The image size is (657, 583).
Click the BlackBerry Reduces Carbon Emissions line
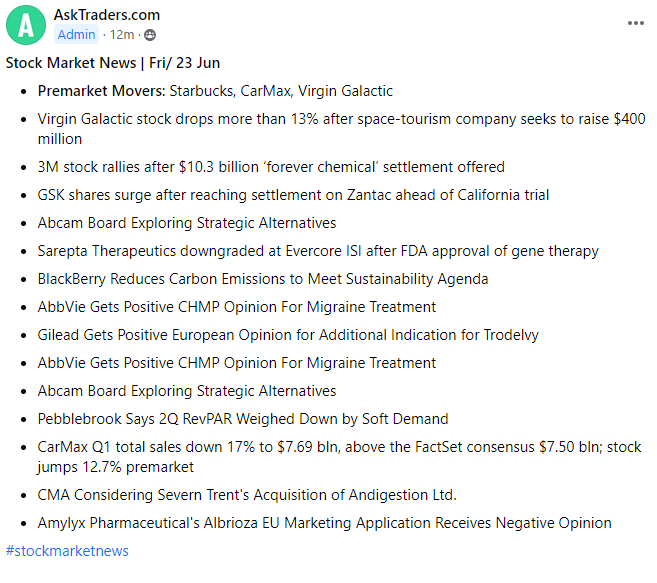[263, 279]
